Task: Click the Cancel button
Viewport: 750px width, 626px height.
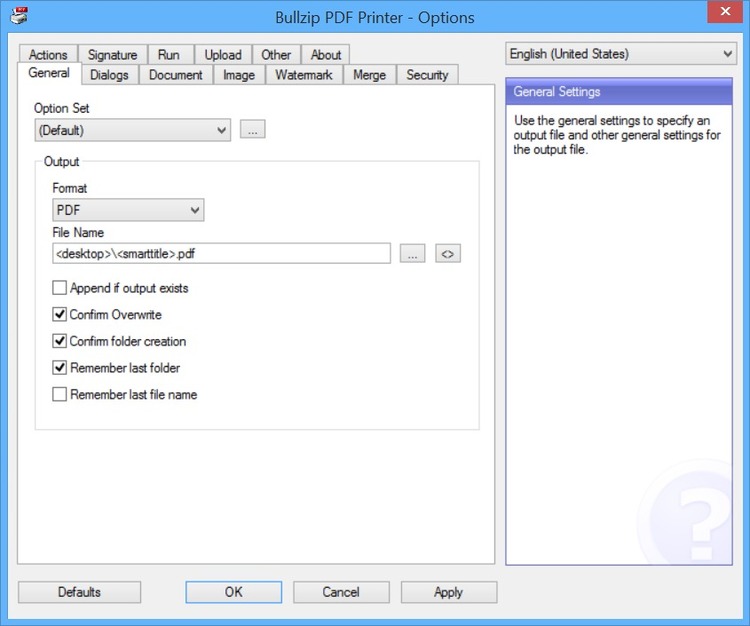Action: pyautogui.click(x=341, y=592)
